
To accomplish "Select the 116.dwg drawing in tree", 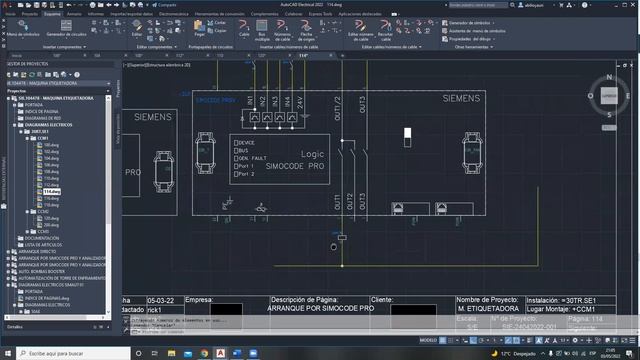I will click(x=51, y=198).
